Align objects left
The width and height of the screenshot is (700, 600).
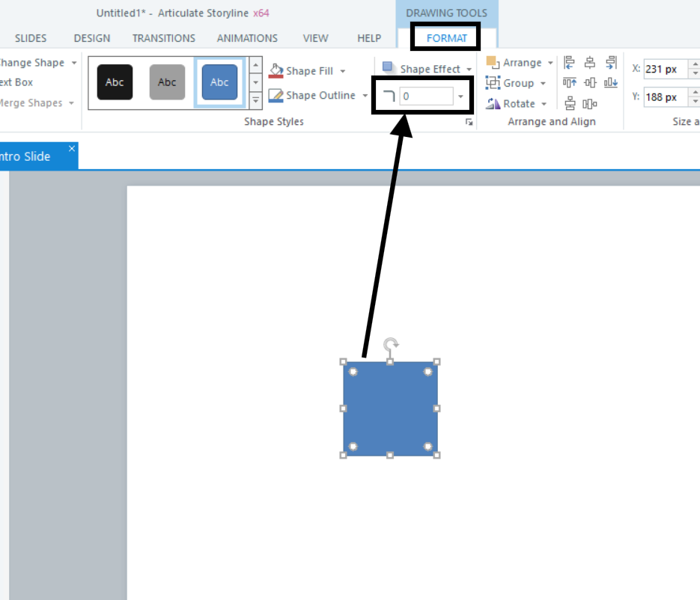tap(569, 62)
